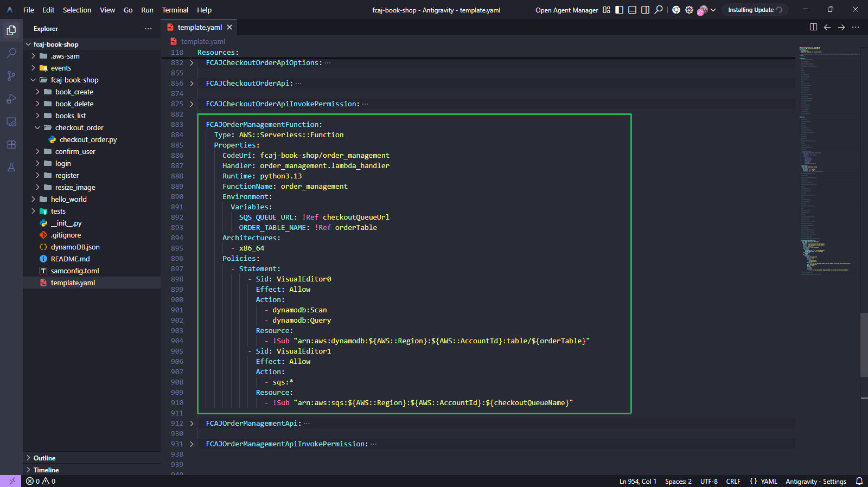Open the Testing flask view
868x487 pixels.
click(x=11, y=167)
